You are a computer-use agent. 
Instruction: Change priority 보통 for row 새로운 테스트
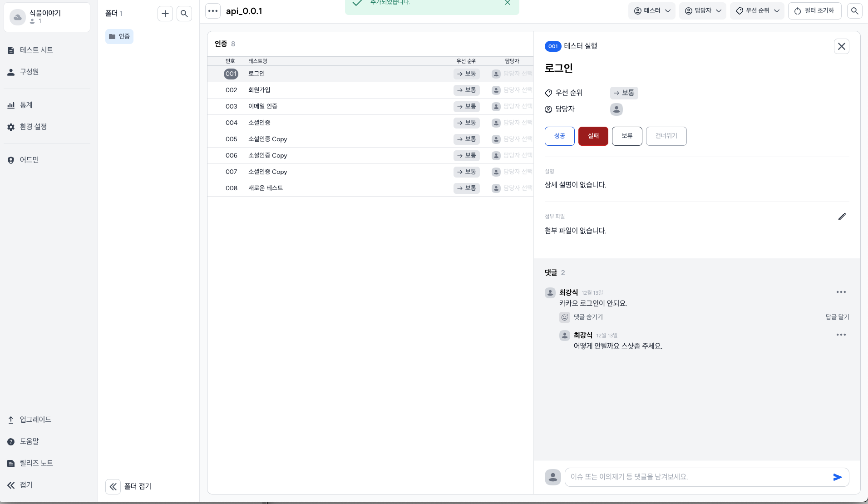467,188
